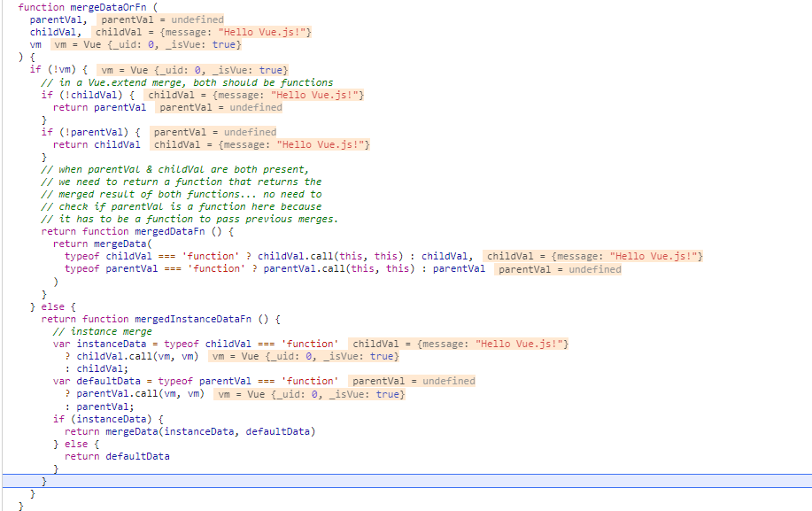Click inline vm value next to 'if (!vm) {'

pos(193,70)
